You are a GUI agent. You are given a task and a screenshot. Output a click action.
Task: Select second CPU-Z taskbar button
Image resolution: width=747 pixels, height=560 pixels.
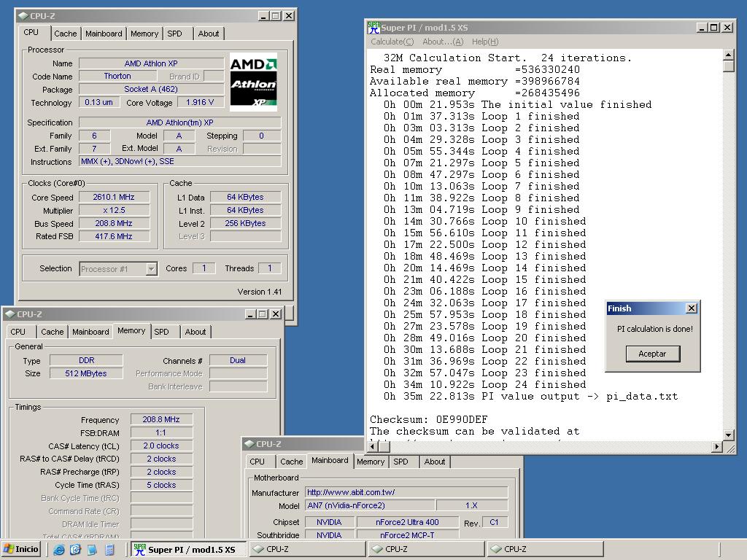[x=426, y=549]
